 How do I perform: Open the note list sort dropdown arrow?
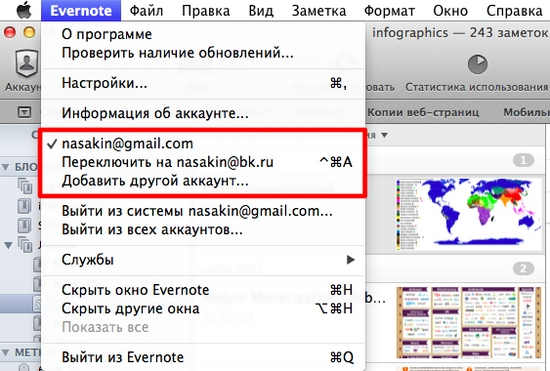384,135
